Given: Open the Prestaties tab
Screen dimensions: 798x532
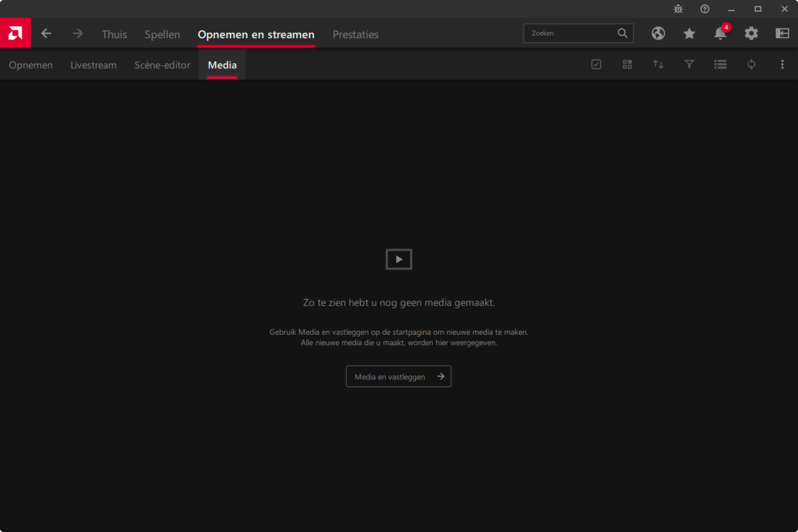Looking at the screenshot, I should coord(355,34).
